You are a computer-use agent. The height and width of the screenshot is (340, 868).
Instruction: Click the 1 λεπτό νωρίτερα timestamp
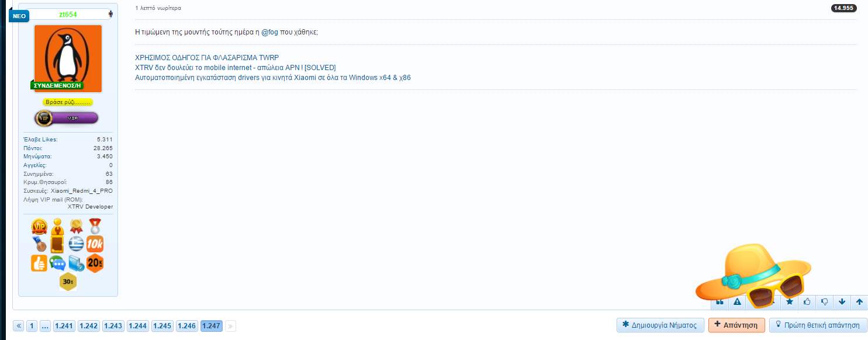[x=158, y=8]
